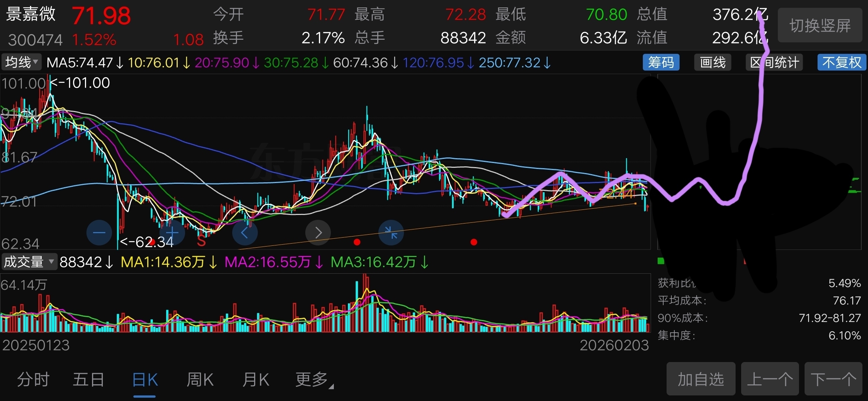Click the zoom out minus chart icon
Screen dimensions: 868x401
coord(99,233)
